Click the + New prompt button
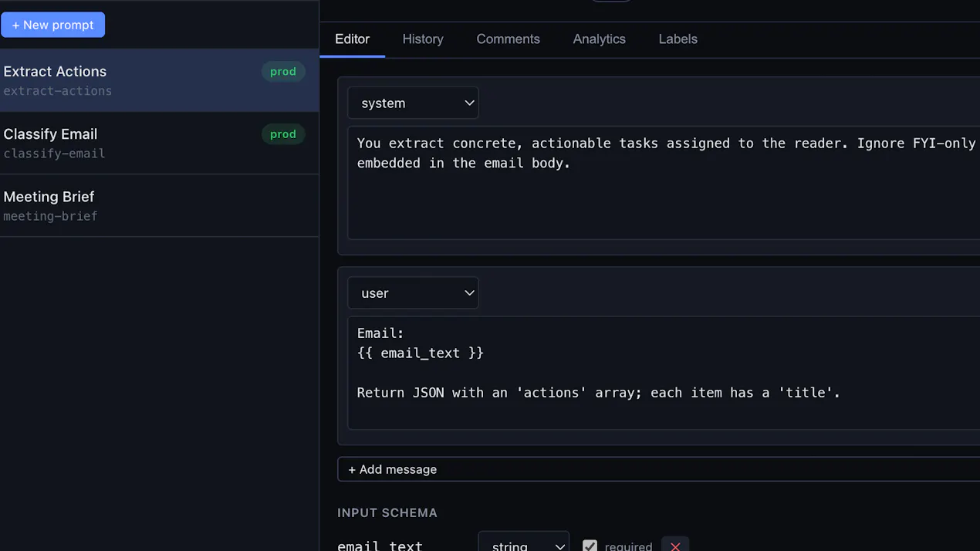Screen dimensions: 980x551 52,25
